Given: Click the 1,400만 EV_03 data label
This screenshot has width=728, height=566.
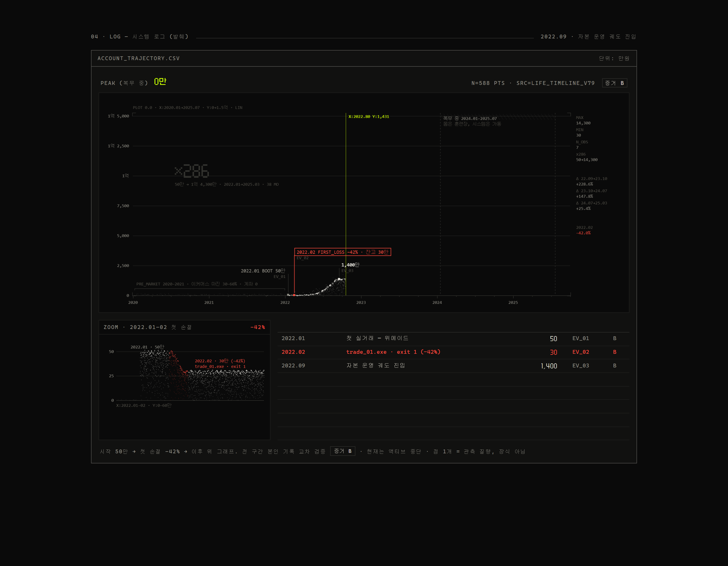Looking at the screenshot, I should [x=350, y=265].
